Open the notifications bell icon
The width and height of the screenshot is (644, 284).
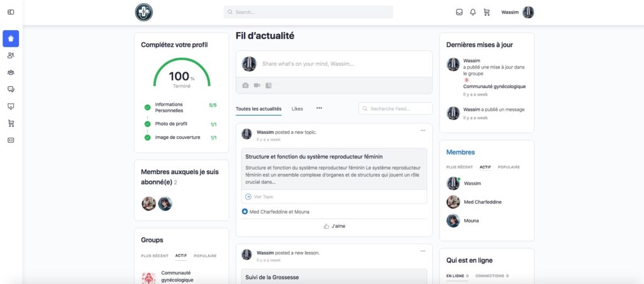click(473, 12)
